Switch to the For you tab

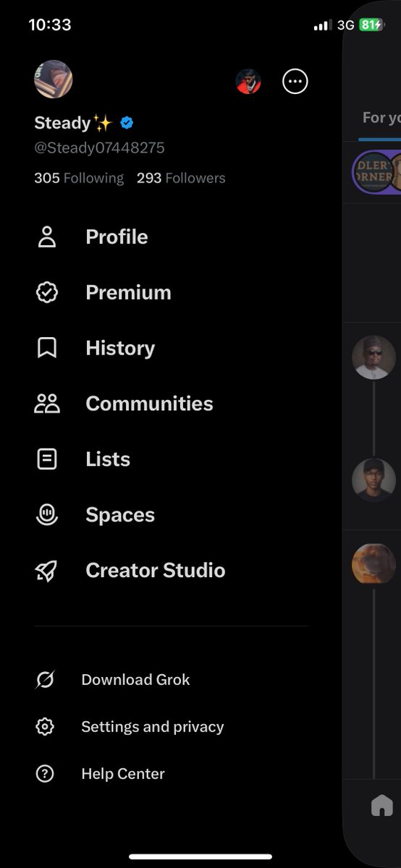click(x=381, y=117)
